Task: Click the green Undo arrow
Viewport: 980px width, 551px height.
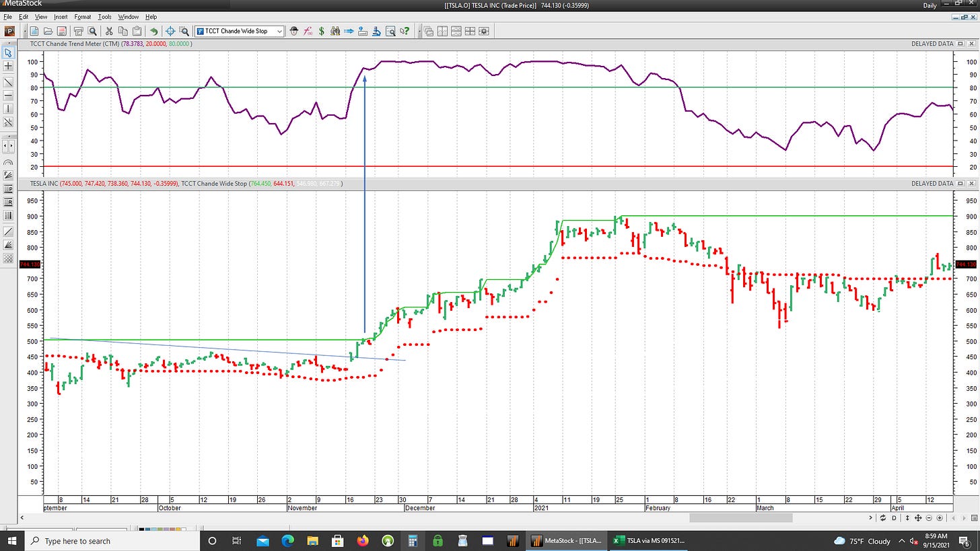Action: tap(154, 31)
